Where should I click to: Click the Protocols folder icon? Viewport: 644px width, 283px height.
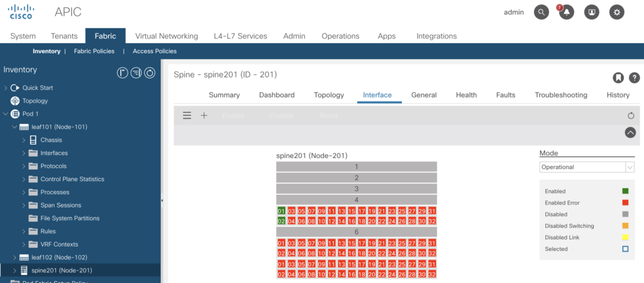[x=33, y=166]
